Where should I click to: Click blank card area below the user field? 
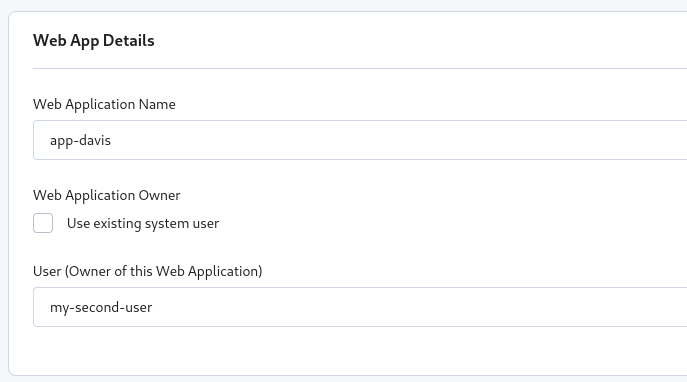pos(351,350)
